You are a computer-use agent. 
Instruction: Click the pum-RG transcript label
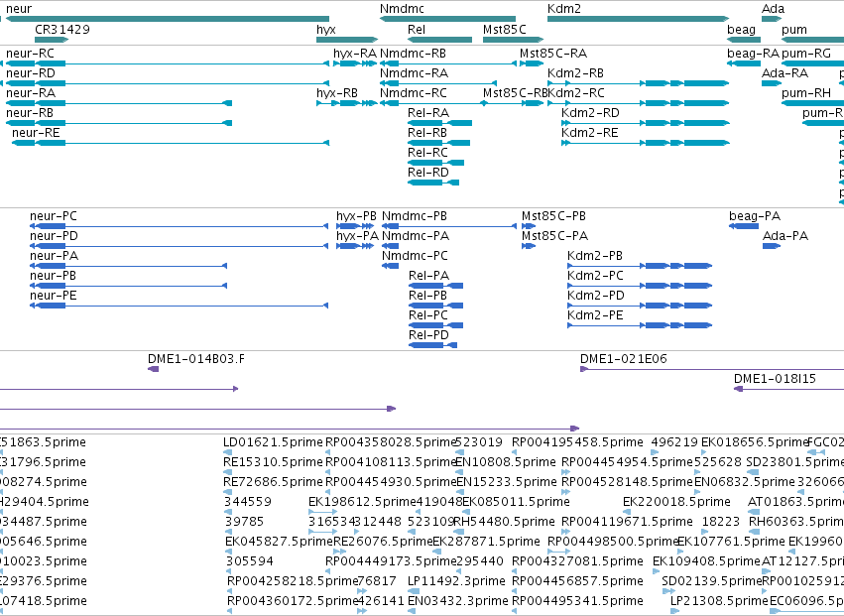click(805, 54)
